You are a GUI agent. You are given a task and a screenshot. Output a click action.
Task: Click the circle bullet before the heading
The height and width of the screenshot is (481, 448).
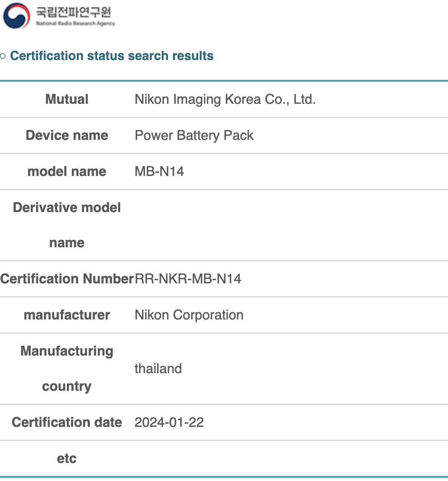(3, 56)
